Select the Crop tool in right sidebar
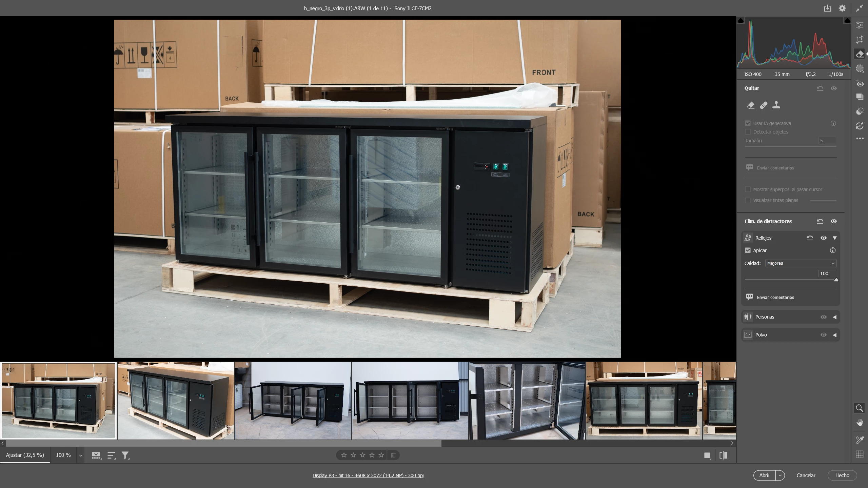The width and height of the screenshot is (868, 488). (860, 40)
